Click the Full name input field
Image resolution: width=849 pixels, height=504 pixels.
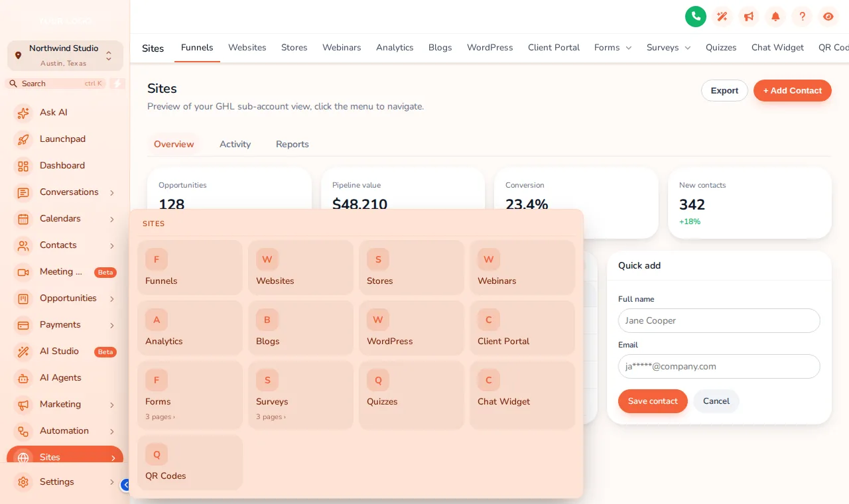pyautogui.click(x=719, y=320)
